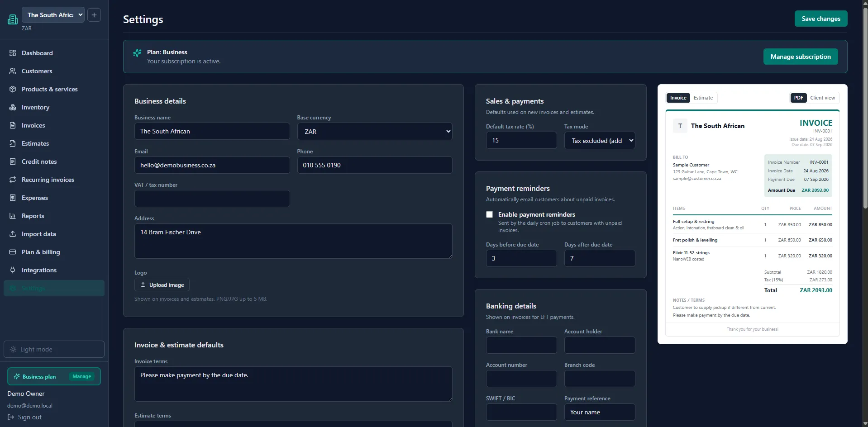868x427 pixels.
Task: Click Save changes button
Action: coord(821,19)
